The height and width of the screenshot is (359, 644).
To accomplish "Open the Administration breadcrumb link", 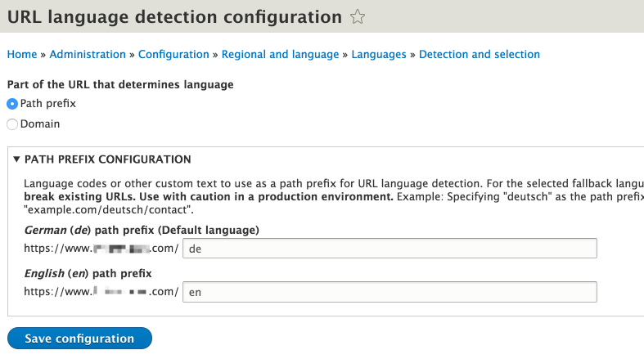I will click(88, 54).
